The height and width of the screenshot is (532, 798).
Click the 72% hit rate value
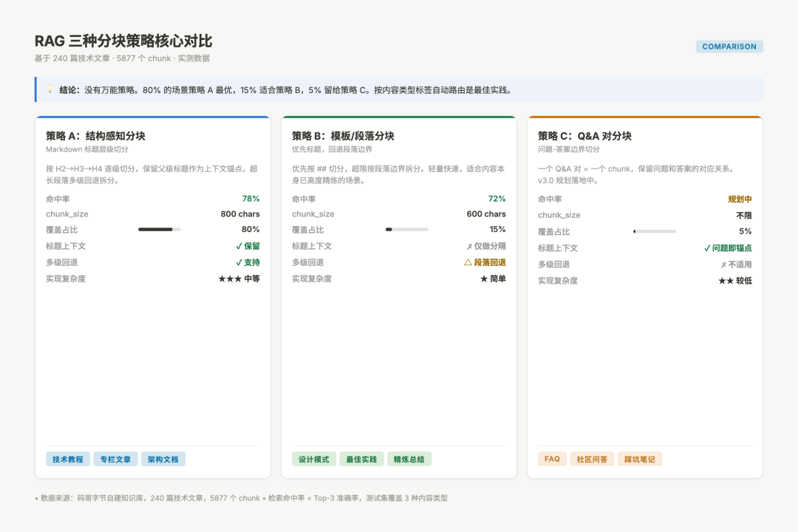click(497, 199)
